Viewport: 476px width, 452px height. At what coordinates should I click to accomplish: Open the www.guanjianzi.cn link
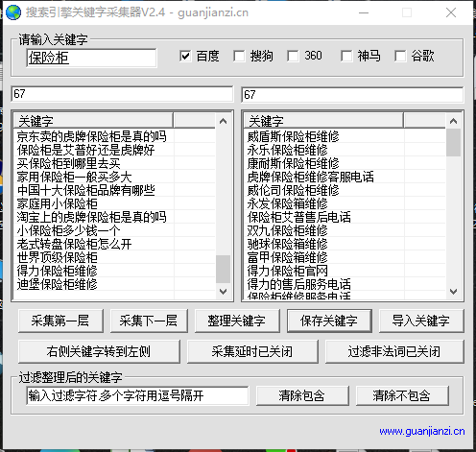422,431
